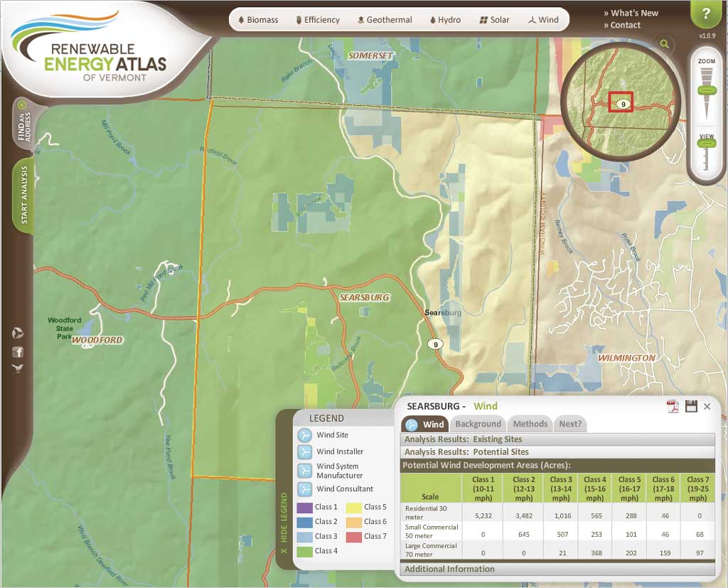Click the circular overview map thumbnail
Screen dimensions: 728x588
[621, 102]
